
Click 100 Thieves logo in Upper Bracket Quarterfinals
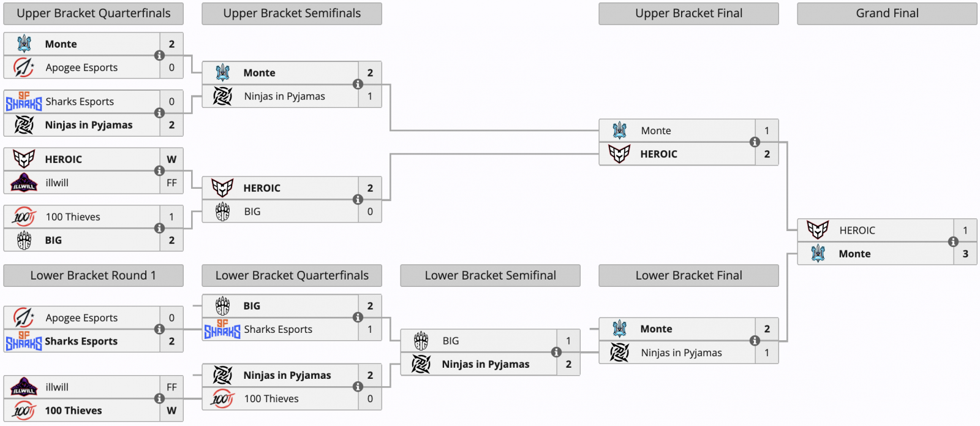pos(24,217)
